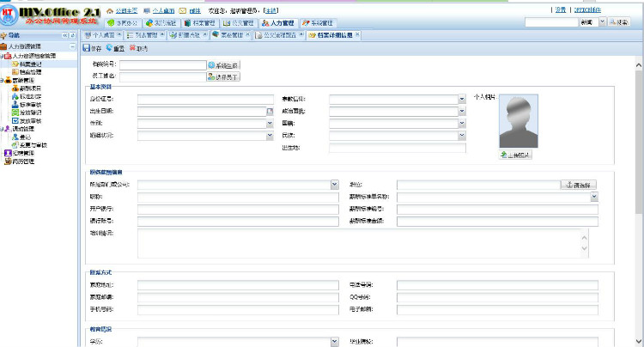Screen dimensions: 644x347
Task: Open the salary standard name dropdown
Action: click(594, 197)
